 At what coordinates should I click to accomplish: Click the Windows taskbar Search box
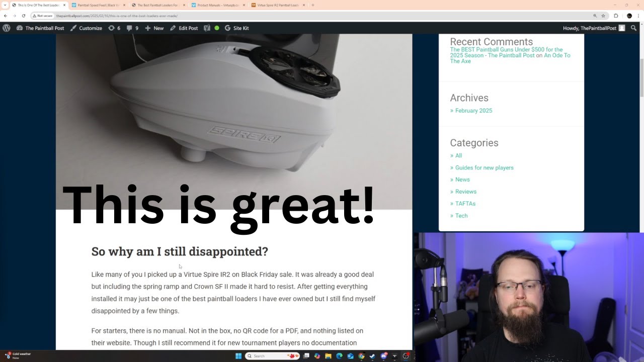click(272, 356)
